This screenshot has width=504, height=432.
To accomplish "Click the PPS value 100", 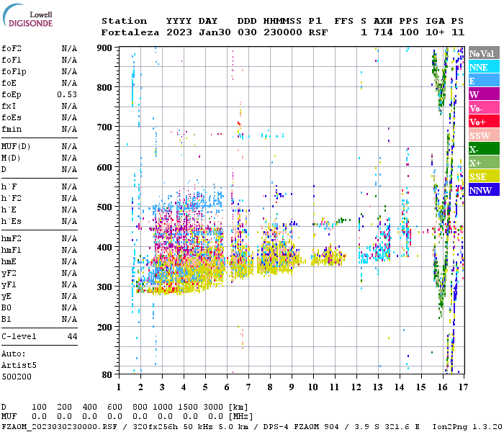I will pos(409,32).
